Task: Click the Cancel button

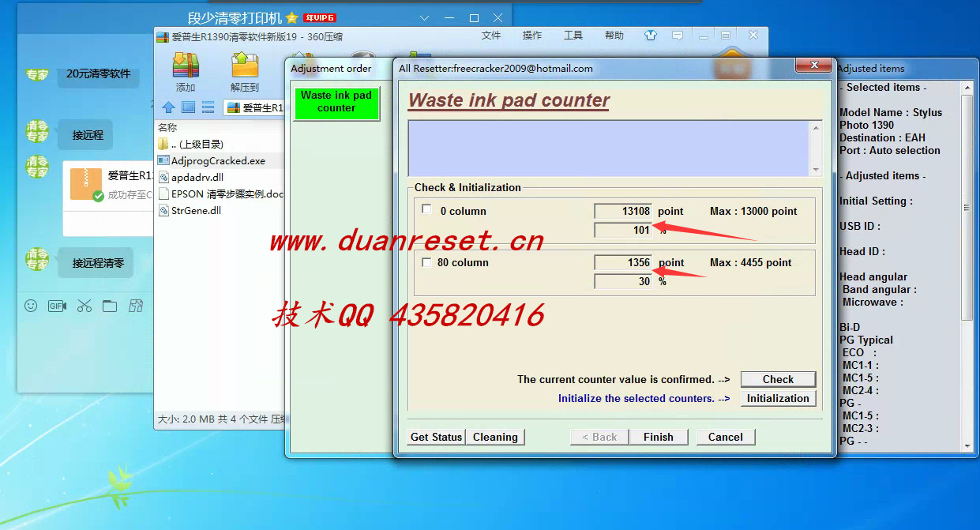Action: [x=725, y=437]
